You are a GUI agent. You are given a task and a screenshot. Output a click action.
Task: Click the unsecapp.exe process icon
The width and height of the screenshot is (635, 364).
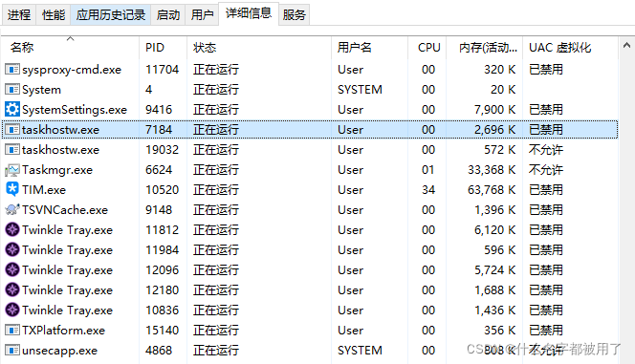point(12,350)
